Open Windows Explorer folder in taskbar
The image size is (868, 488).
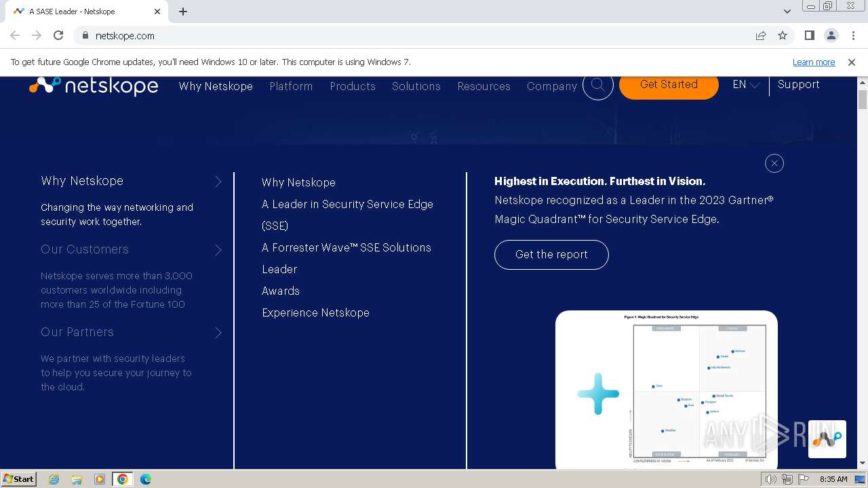pyautogui.click(x=77, y=479)
